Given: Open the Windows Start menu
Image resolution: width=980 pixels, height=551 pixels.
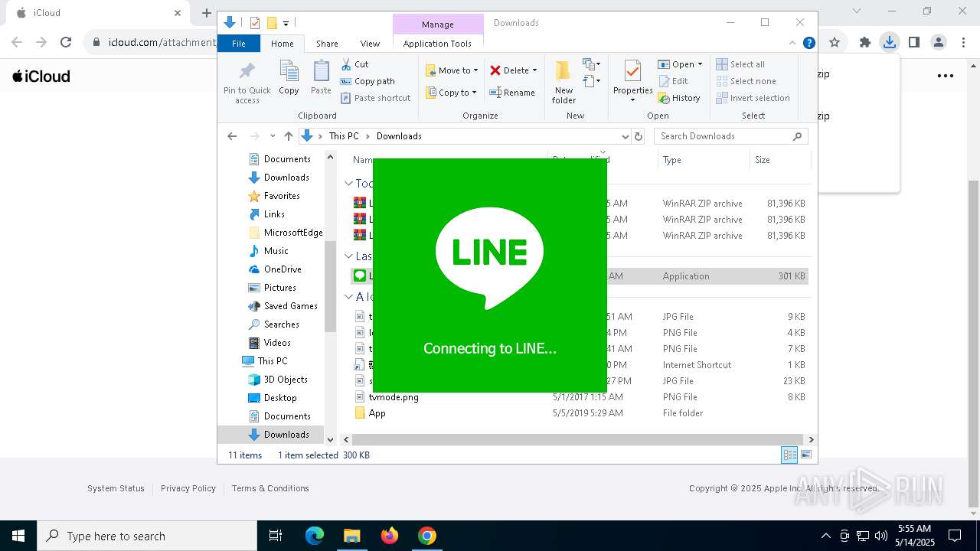Looking at the screenshot, I should (x=18, y=536).
